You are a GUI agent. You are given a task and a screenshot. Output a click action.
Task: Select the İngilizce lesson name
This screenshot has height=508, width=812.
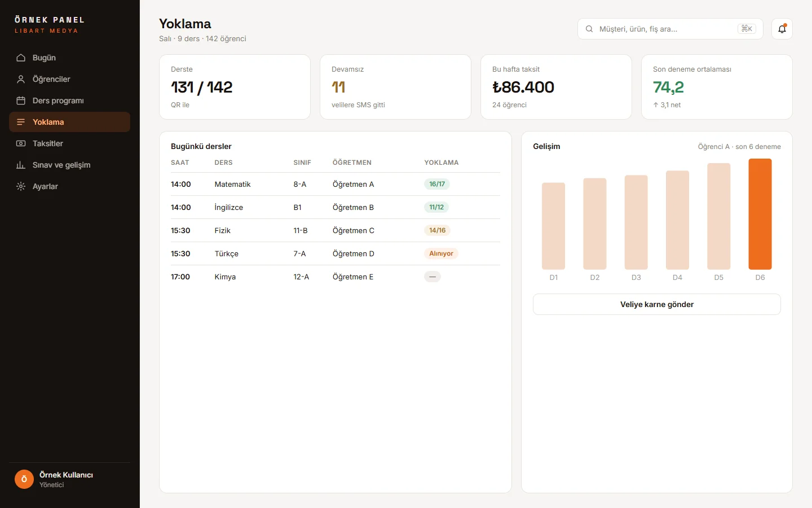tap(229, 207)
